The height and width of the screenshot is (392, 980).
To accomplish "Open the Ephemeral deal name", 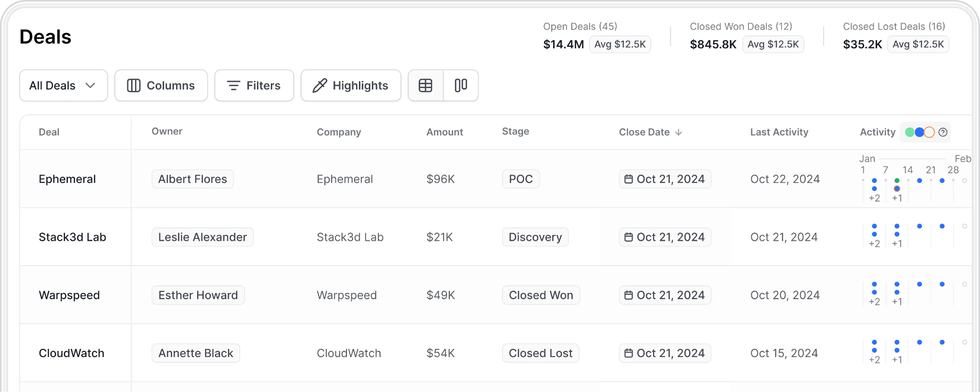I will click(67, 179).
